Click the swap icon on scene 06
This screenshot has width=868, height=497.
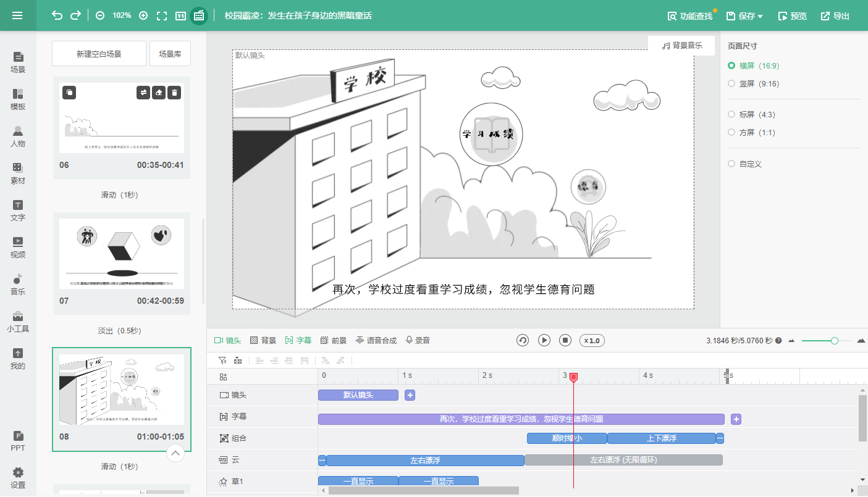143,93
